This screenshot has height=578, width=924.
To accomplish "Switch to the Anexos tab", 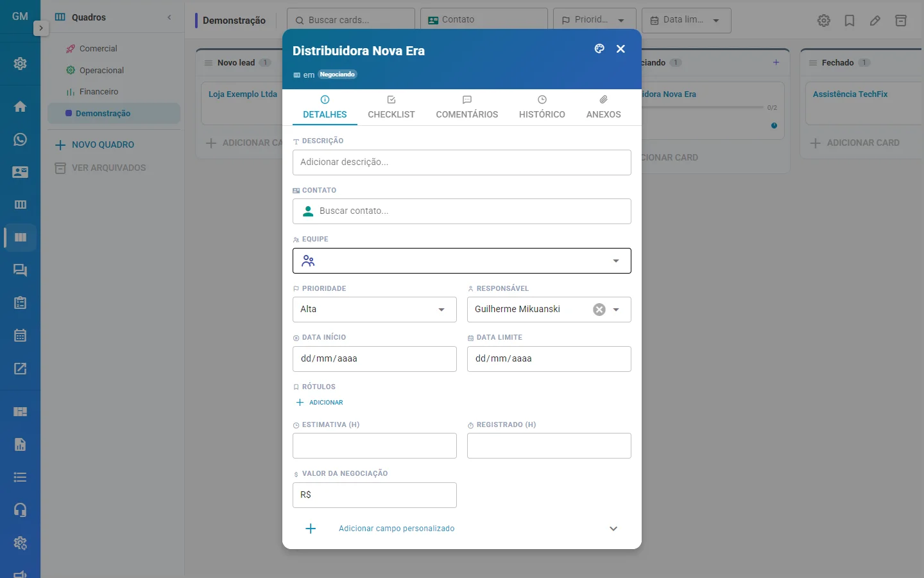I will coord(604,107).
